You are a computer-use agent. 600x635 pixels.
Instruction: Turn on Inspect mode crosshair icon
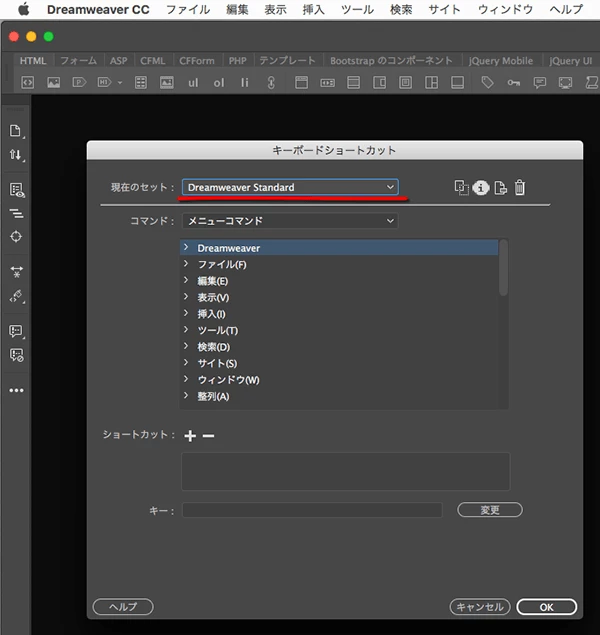tap(16, 237)
